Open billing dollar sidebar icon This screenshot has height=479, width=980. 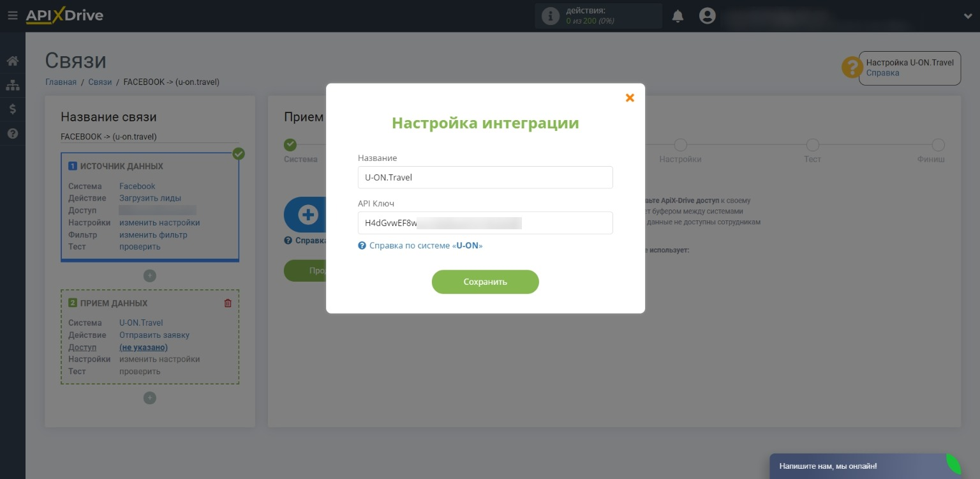12,109
